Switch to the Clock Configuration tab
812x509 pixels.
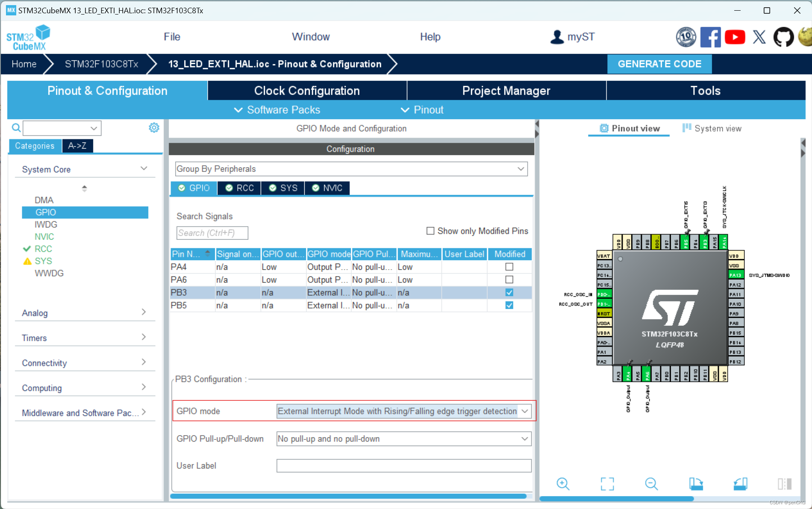[307, 91]
